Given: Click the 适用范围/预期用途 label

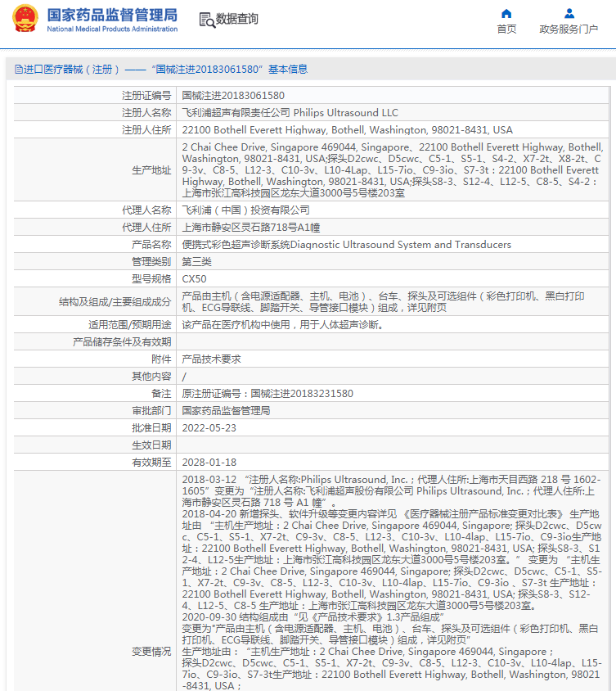Looking at the screenshot, I should tap(129, 325).
